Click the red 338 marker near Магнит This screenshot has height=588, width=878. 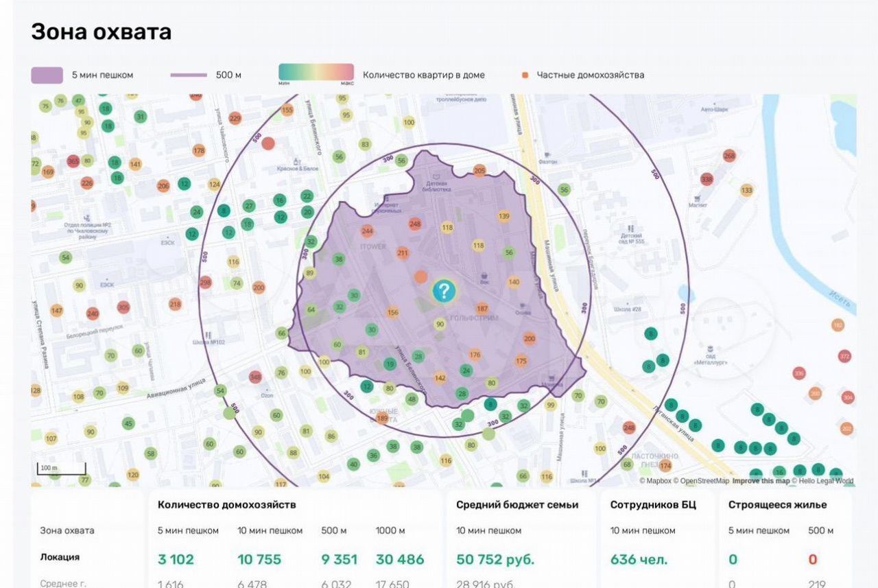(x=707, y=179)
